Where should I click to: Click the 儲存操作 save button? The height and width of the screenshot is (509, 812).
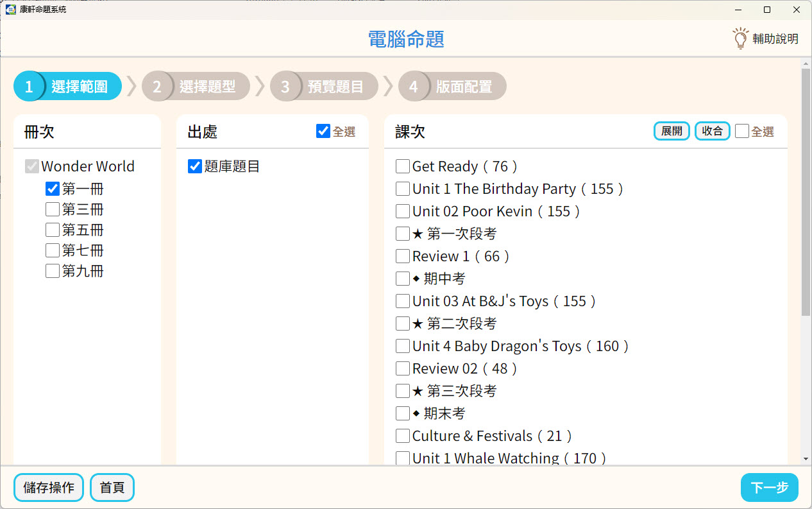[x=49, y=488]
